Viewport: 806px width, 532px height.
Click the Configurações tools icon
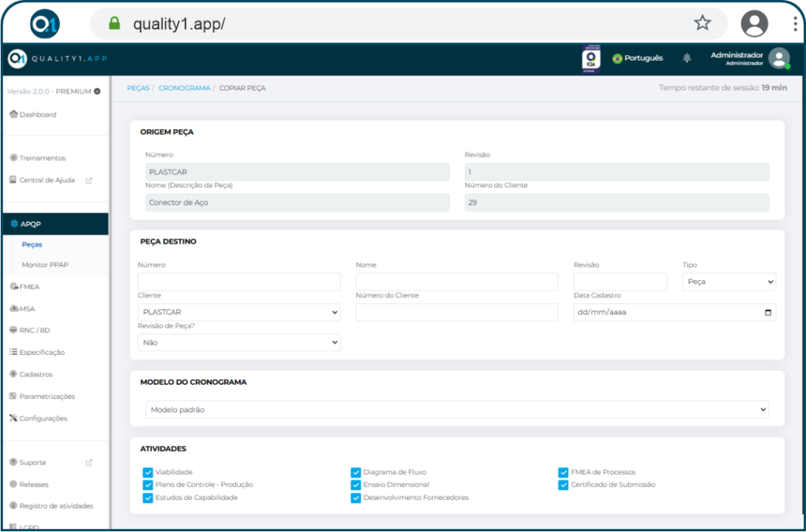coord(14,419)
